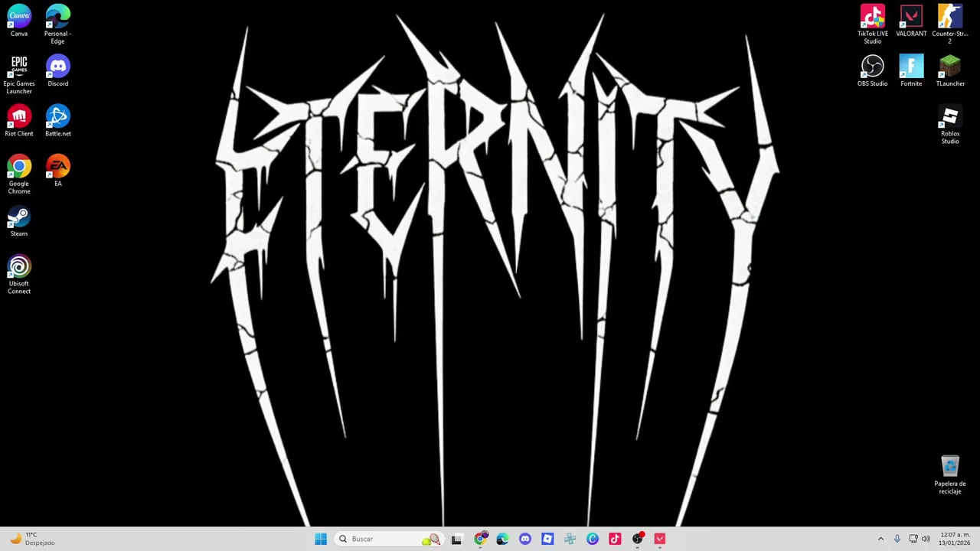Select the Roblox Studio desktop icon

[950, 125]
